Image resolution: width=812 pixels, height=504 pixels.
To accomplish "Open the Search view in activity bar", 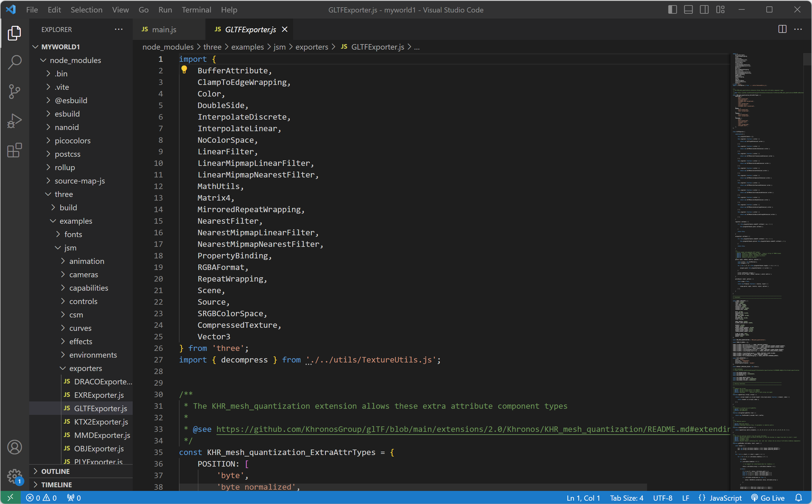I will [14, 62].
